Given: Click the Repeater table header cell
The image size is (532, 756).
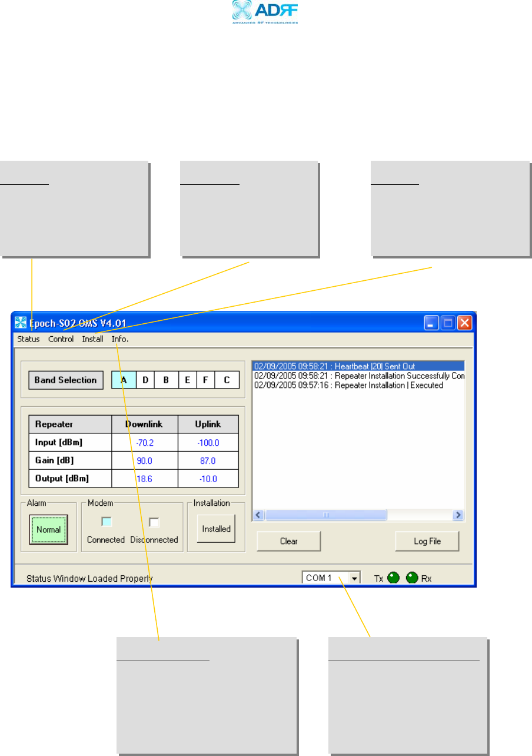Looking at the screenshot, I should pos(71,424).
